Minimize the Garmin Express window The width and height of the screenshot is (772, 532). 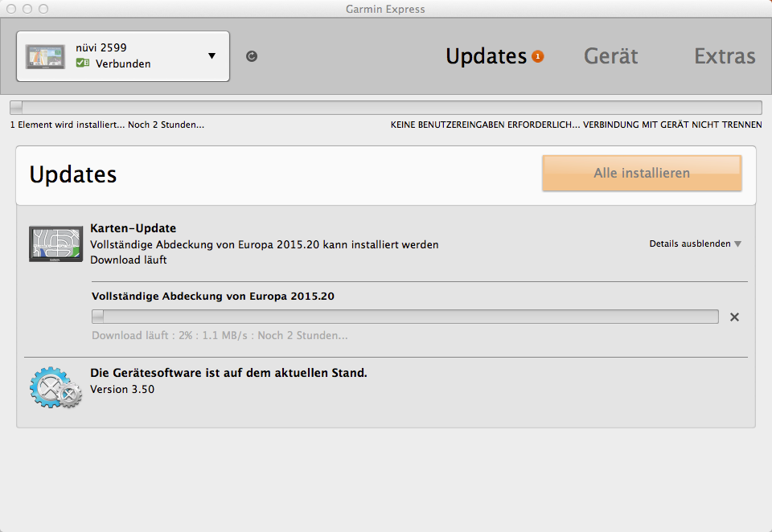(27, 9)
